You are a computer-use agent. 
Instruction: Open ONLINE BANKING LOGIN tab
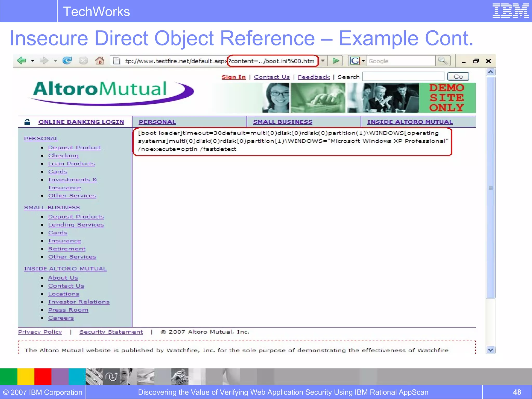81,122
